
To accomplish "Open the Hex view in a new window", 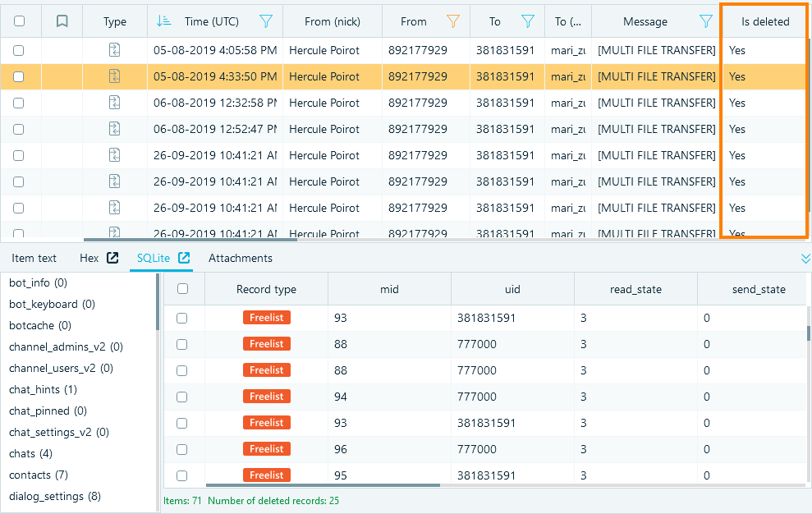I will [x=112, y=258].
